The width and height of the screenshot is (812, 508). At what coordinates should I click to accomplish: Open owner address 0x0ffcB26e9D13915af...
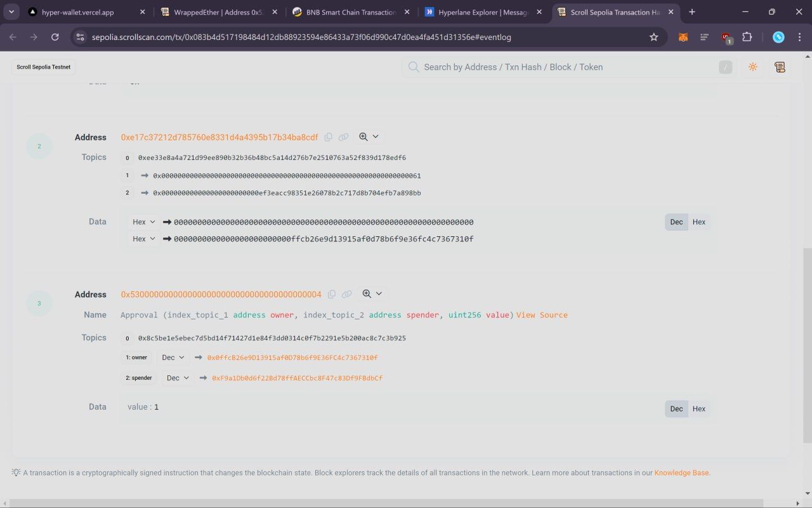pos(292,358)
